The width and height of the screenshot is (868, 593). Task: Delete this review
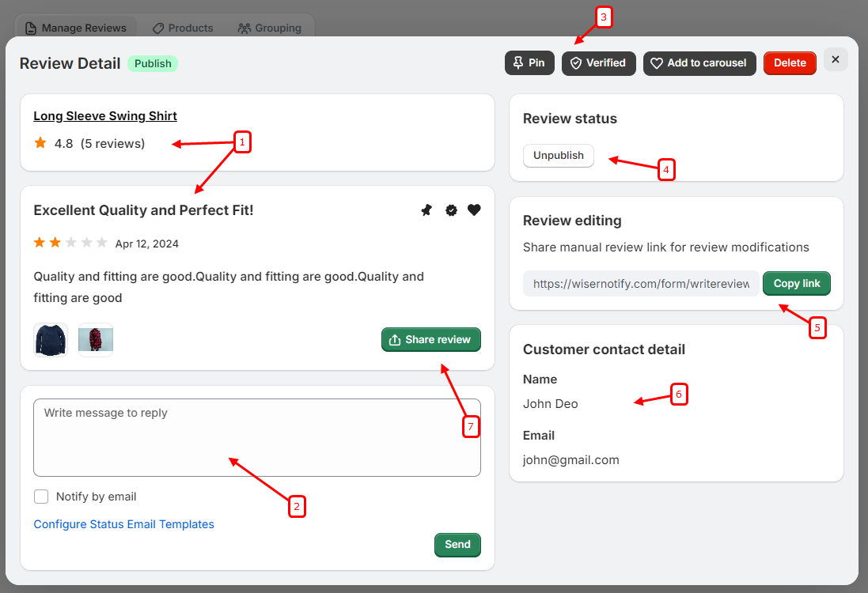[x=790, y=63]
